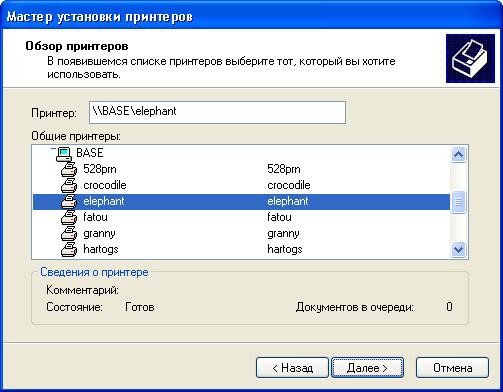This screenshot has height=392, width=503.
Task: Select the crocodile printer name
Action: pos(105,185)
